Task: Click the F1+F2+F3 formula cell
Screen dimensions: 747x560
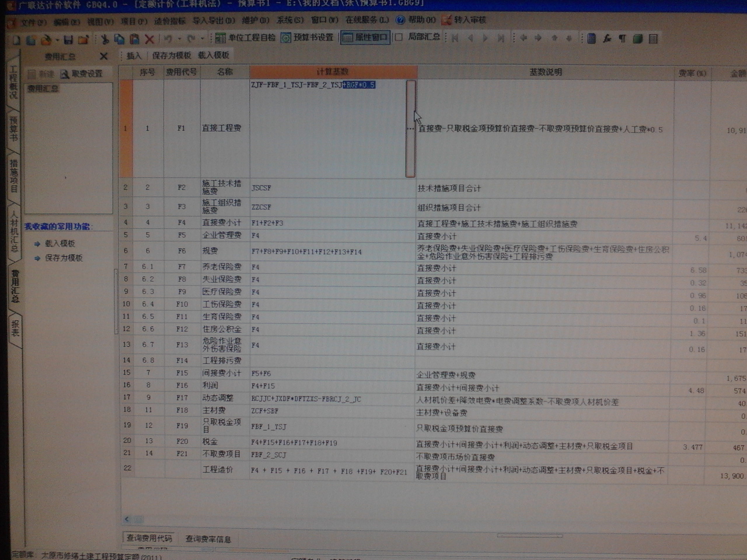Action: coord(333,223)
